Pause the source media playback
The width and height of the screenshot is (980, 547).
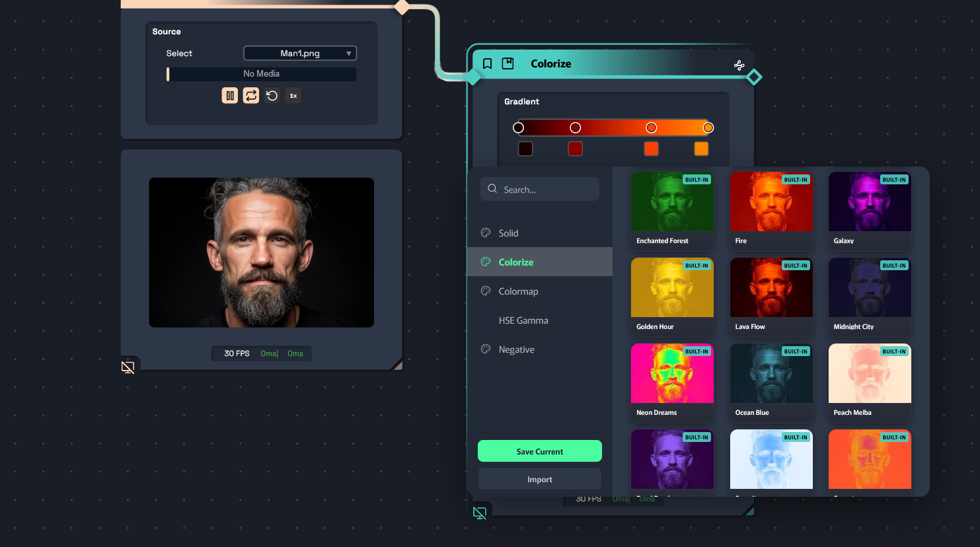coord(229,96)
